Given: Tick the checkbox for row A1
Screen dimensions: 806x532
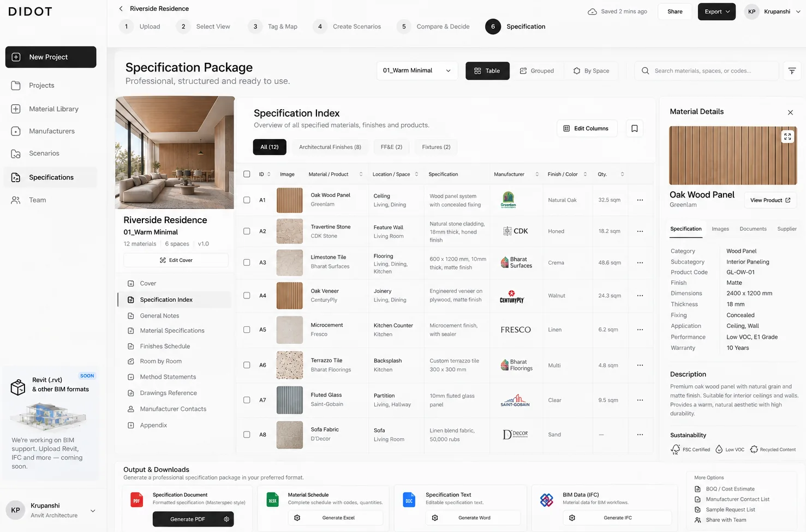Looking at the screenshot, I should [247, 200].
